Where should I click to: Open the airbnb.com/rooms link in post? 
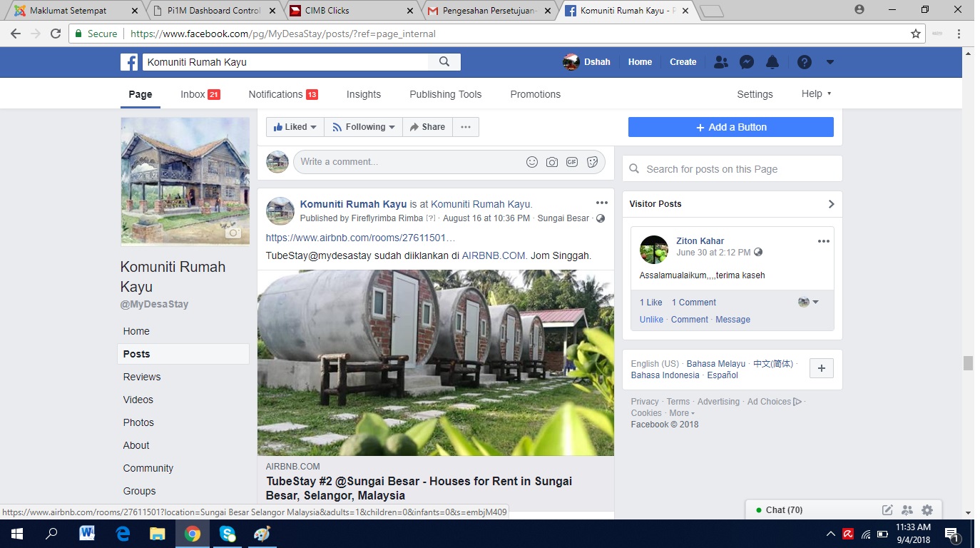point(361,238)
